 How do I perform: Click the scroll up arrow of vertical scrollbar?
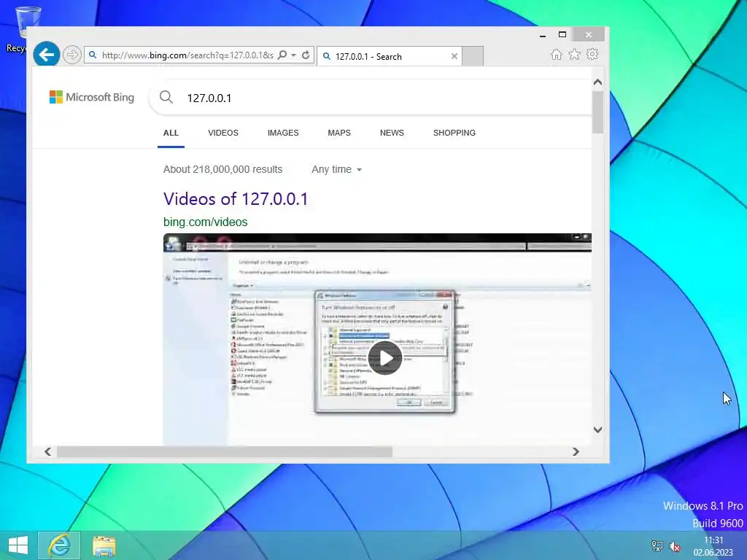598,82
